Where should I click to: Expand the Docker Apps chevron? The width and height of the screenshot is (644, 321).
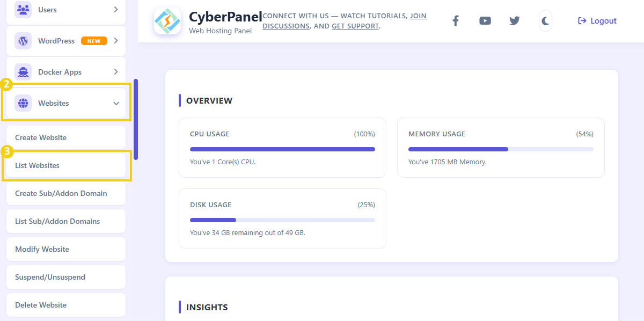pyautogui.click(x=116, y=72)
